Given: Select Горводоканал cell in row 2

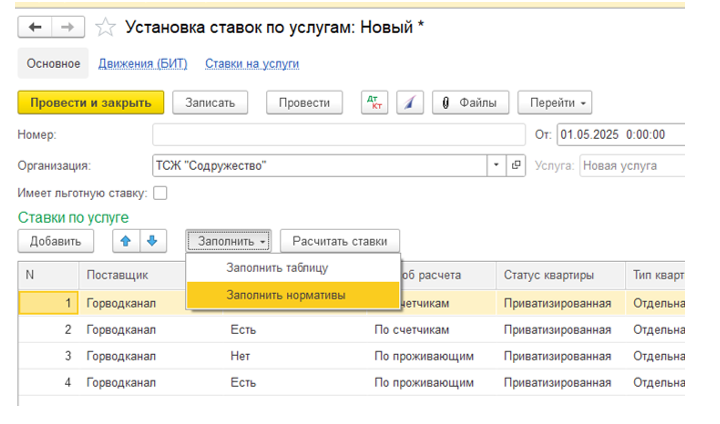Looking at the screenshot, I should pyautogui.click(x=151, y=329).
